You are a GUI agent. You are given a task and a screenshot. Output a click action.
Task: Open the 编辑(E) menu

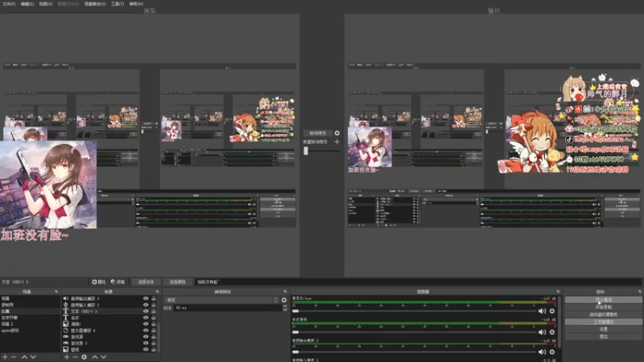point(27,4)
